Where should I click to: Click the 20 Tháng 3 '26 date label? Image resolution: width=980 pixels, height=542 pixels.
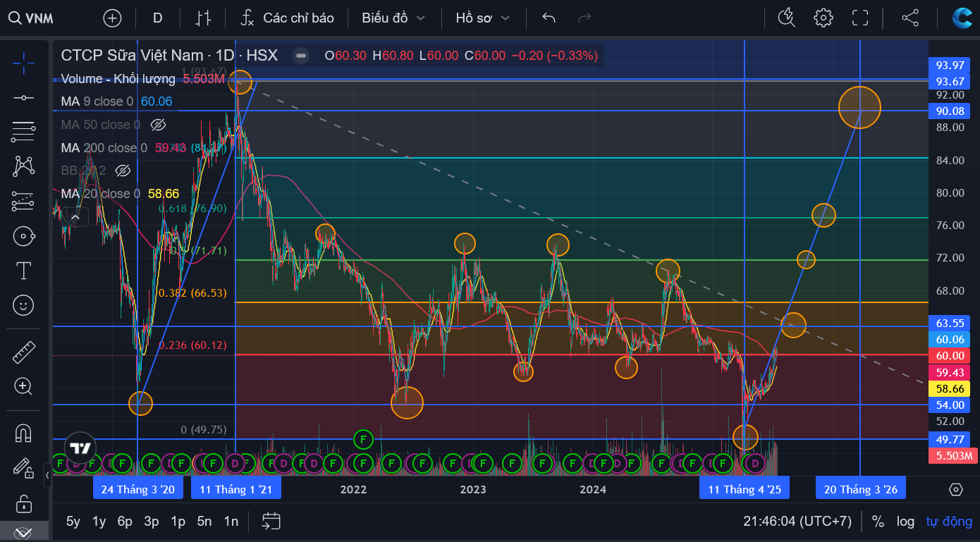point(860,489)
